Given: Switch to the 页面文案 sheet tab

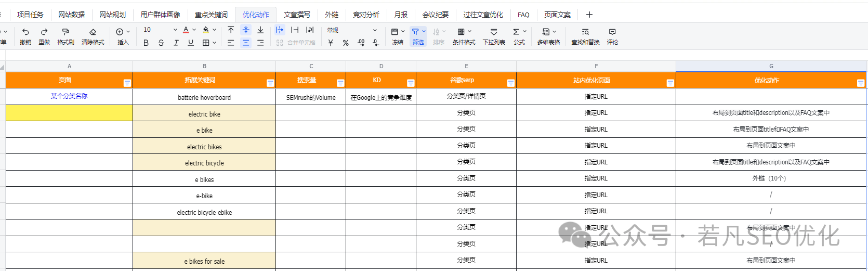Looking at the screenshot, I should point(557,15).
